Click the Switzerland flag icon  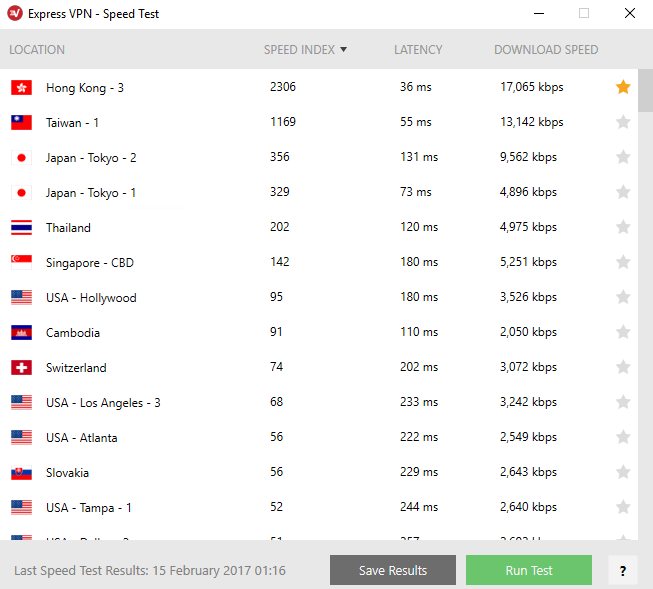(21, 368)
